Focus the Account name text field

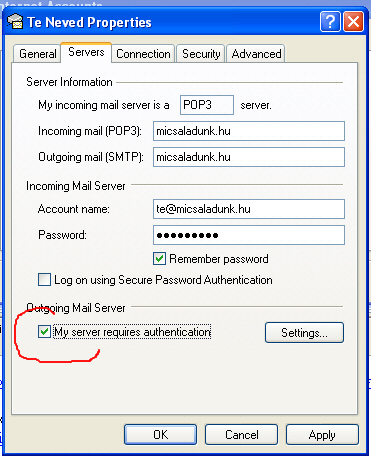click(249, 209)
